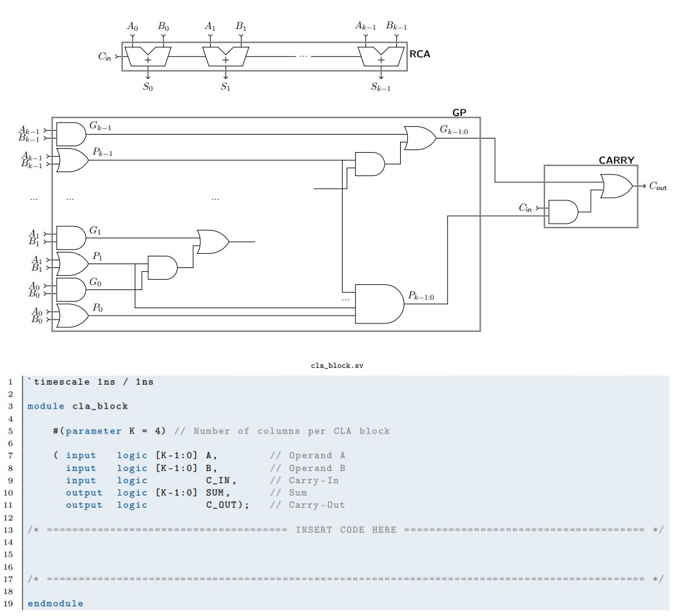This screenshot has height=616, width=681.
Task: Click the C_in label left of the RCA
Action: click(104, 57)
